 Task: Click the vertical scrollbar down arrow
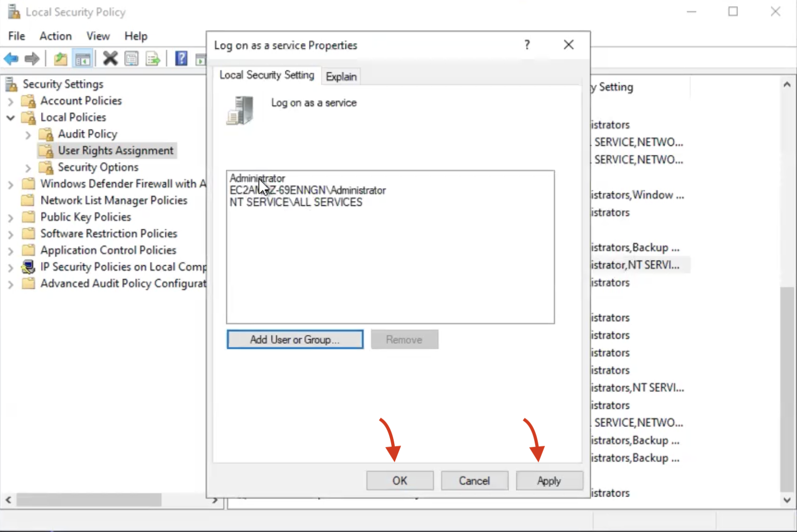point(787,500)
